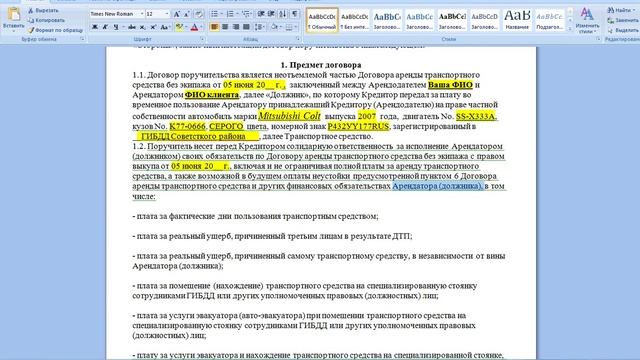Apply the Подзаголовок subtitle style
Screen dimensions: 640x360
pos(550,20)
